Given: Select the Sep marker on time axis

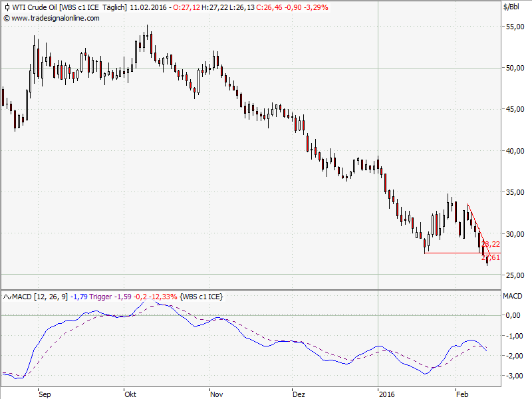Looking at the screenshot, I should coord(45,394).
